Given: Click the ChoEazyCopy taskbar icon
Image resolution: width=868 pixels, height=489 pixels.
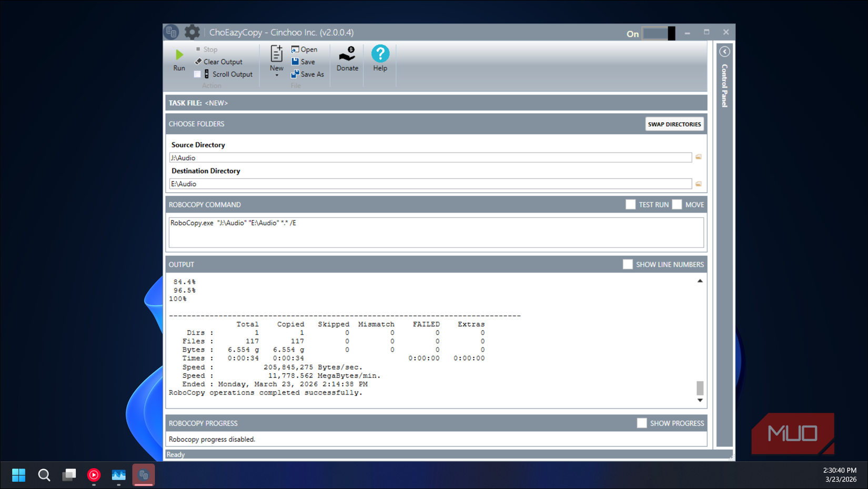Looking at the screenshot, I should click(x=144, y=475).
